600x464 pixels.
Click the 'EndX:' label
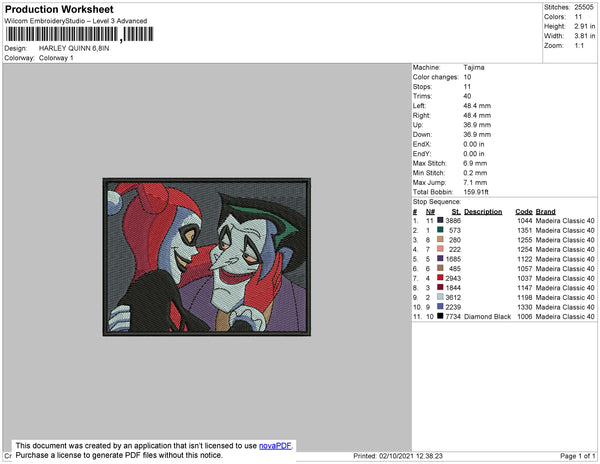click(422, 144)
